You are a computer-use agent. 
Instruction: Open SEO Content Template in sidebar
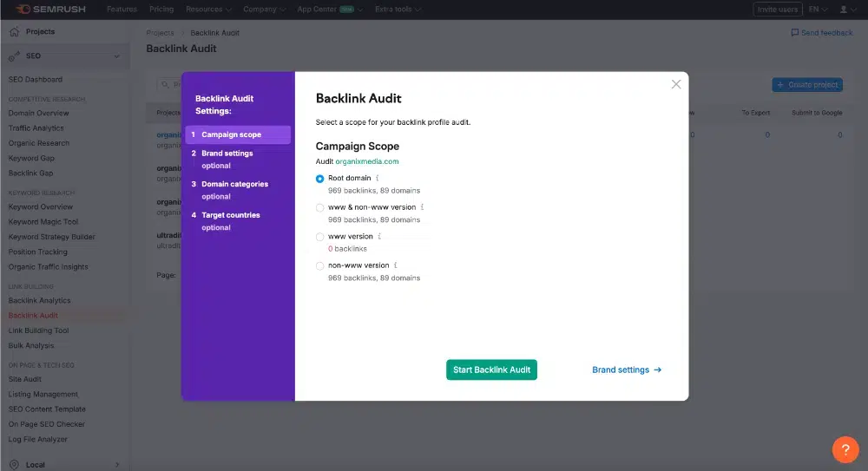coord(47,409)
